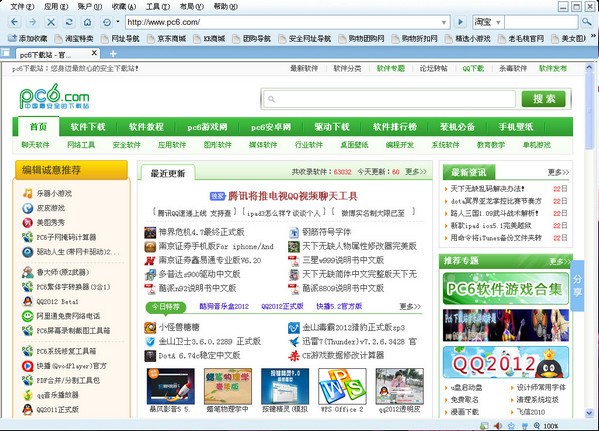This screenshot has height=431, width=599.
Task: Click the status bar speaker mute icon
Action: coord(498,426)
